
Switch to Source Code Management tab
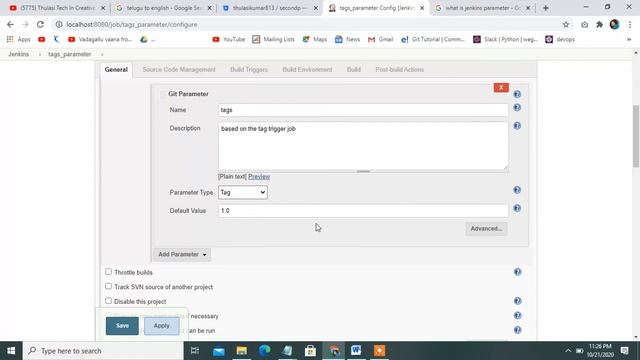(x=179, y=69)
